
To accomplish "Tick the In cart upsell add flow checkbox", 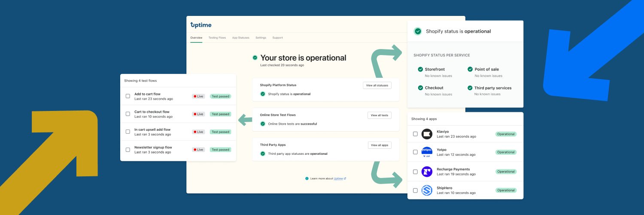I will click(128, 132).
